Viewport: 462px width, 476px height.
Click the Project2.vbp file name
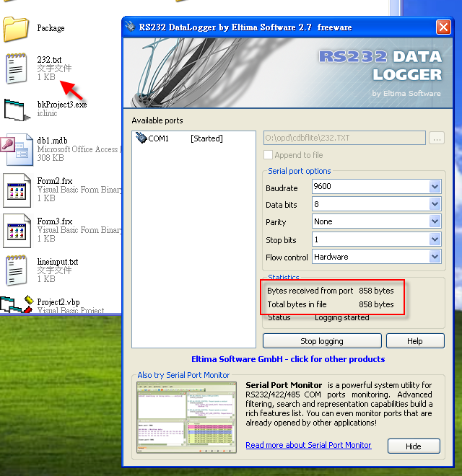coord(58,302)
